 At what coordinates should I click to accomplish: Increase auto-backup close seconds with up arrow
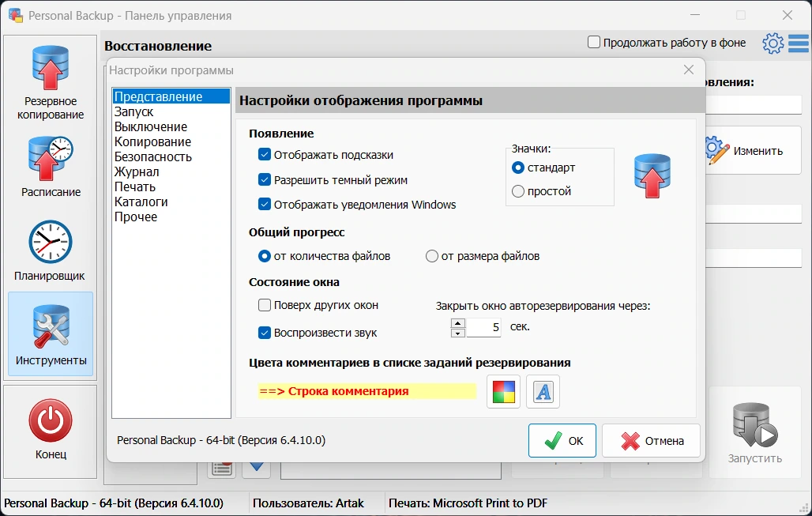tap(458, 323)
